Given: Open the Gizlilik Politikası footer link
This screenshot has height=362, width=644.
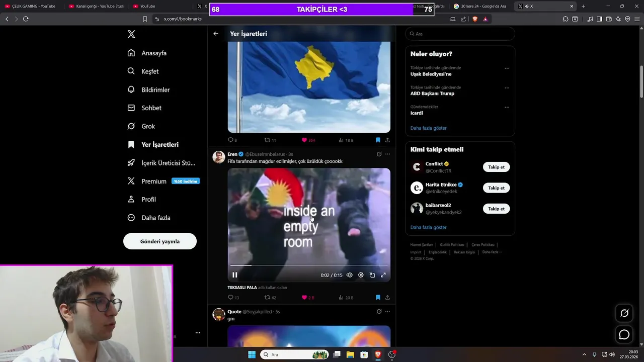Looking at the screenshot, I should tap(452, 245).
